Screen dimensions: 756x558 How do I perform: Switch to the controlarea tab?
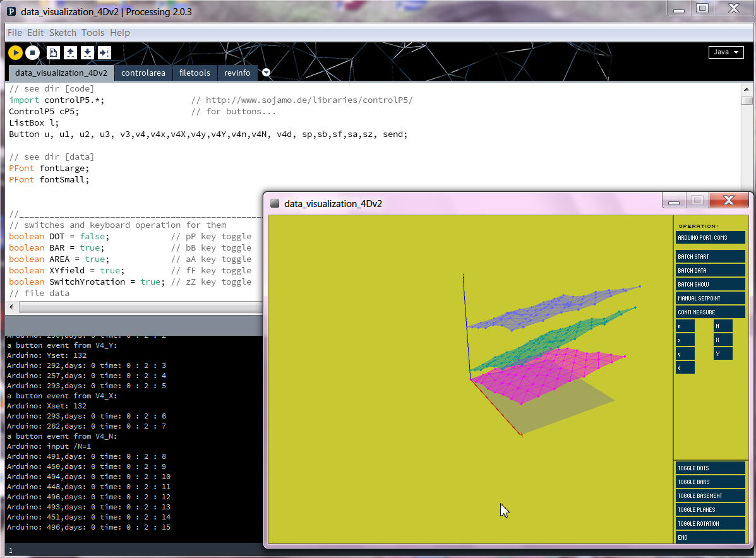[x=143, y=73]
